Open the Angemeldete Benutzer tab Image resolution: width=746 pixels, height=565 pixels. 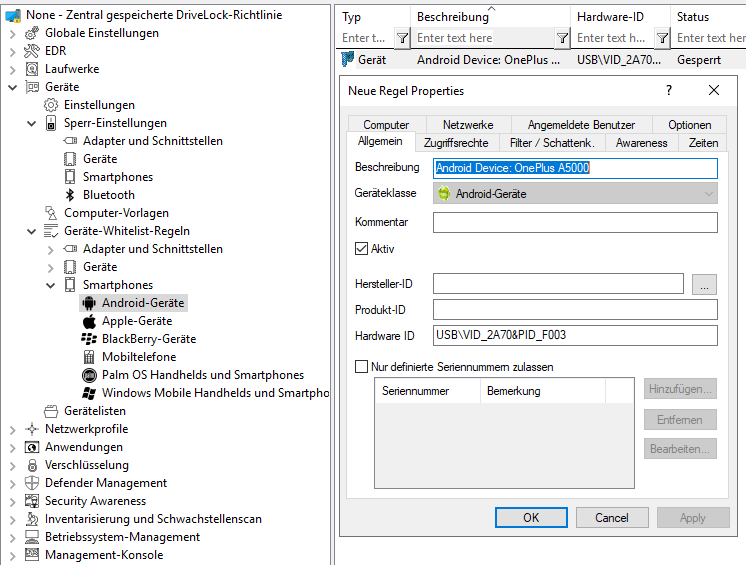click(581, 125)
